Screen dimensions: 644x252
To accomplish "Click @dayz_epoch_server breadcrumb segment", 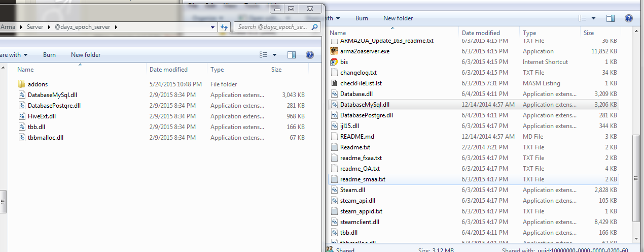I will (83, 26).
